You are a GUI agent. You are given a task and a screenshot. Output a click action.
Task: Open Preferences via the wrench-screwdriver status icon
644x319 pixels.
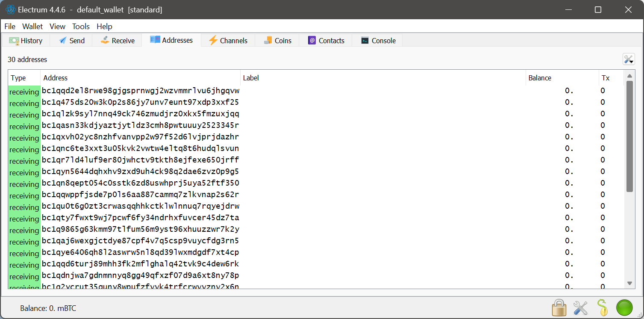pos(580,308)
